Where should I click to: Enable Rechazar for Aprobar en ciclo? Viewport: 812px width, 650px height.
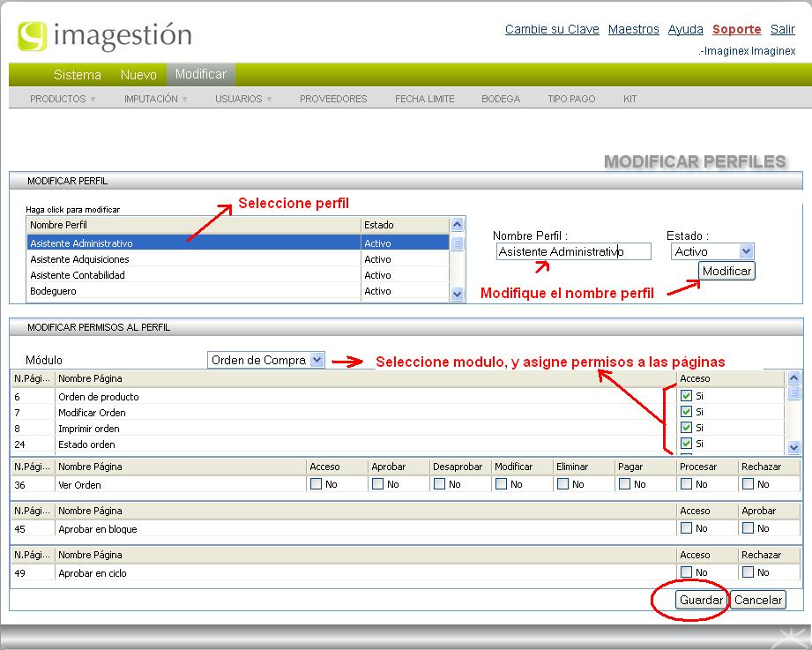coord(748,572)
